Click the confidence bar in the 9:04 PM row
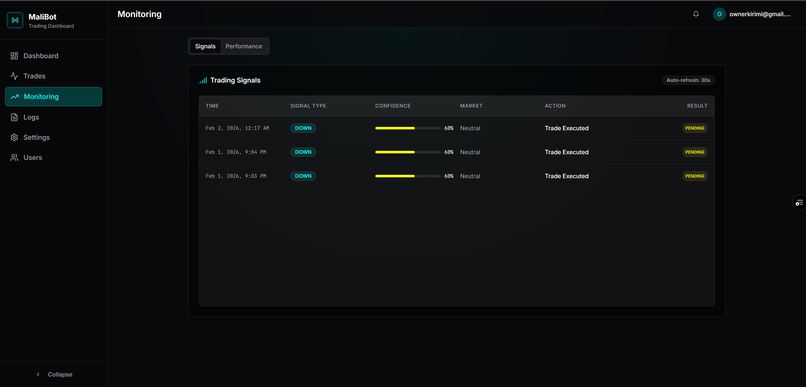This screenshot has width=806, height=387. click(408, 152)
